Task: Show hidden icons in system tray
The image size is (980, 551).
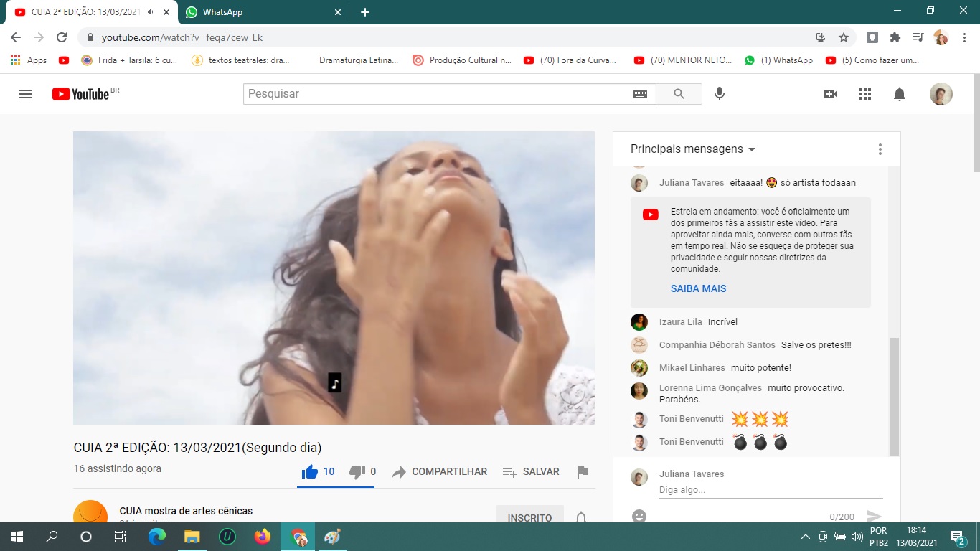Action: click(x=805, y=537)
